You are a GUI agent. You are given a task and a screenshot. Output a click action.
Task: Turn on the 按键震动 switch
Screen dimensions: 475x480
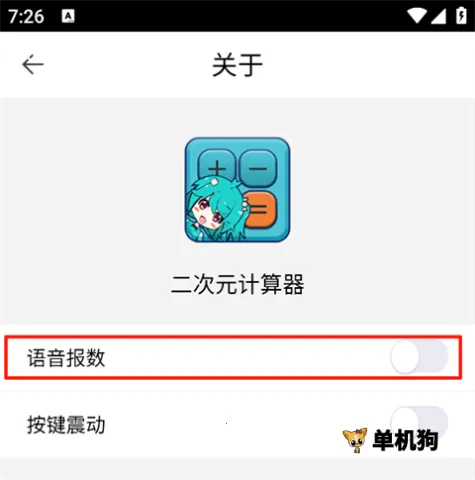(x=419, y=422)
